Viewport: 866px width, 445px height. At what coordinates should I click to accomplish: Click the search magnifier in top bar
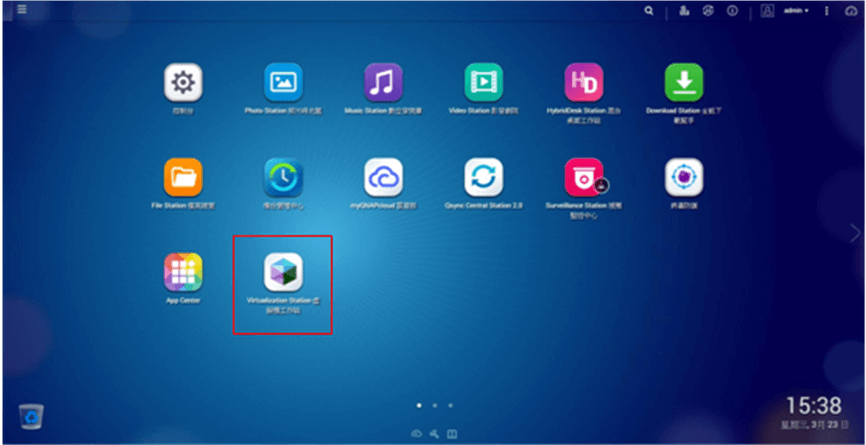[x=650, y=11]
